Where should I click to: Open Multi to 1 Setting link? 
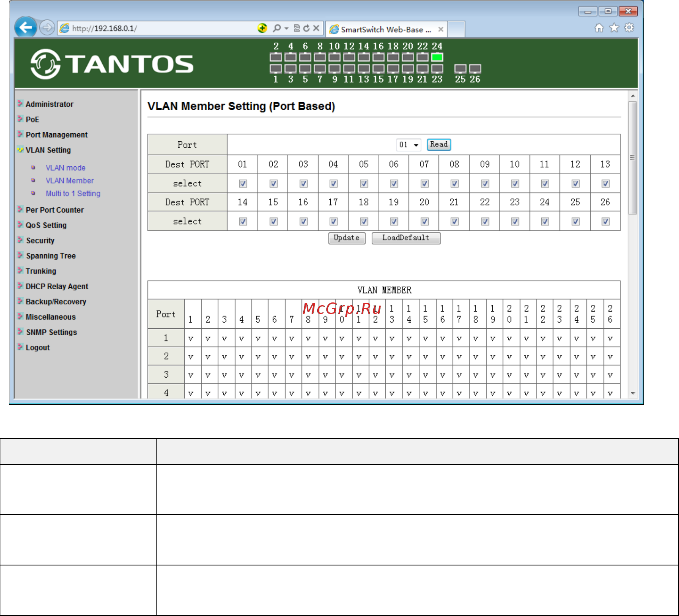tap(73, 193)
